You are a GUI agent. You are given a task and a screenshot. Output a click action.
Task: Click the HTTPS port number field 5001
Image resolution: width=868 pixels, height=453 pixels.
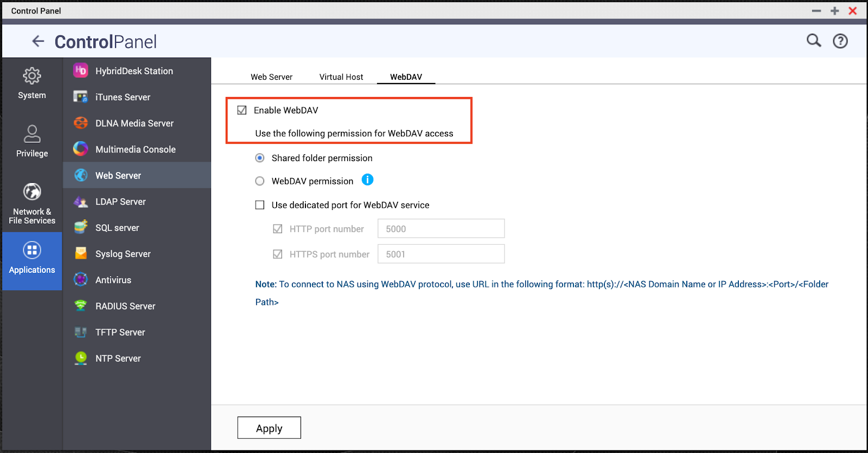(x=441, y=254)
